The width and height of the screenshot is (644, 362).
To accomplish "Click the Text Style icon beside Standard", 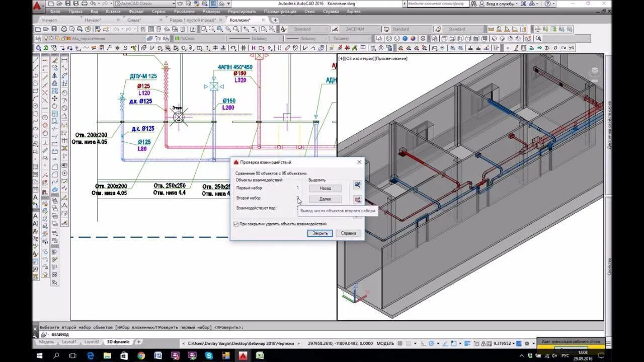I will 283,29.
